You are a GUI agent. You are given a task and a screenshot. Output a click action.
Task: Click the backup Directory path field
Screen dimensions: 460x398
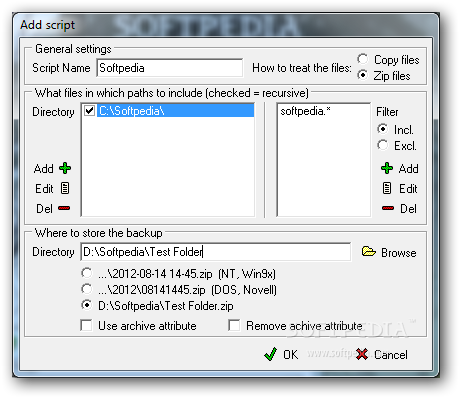coord(216,252)
